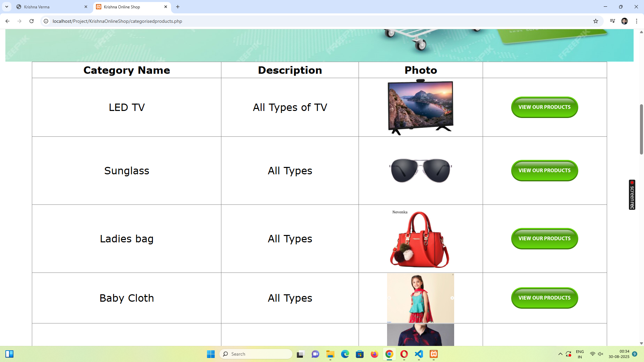This screenshot has height=362, width=644.
Task: Open Opera browser from taskbar
Action: tap(404, 354)
